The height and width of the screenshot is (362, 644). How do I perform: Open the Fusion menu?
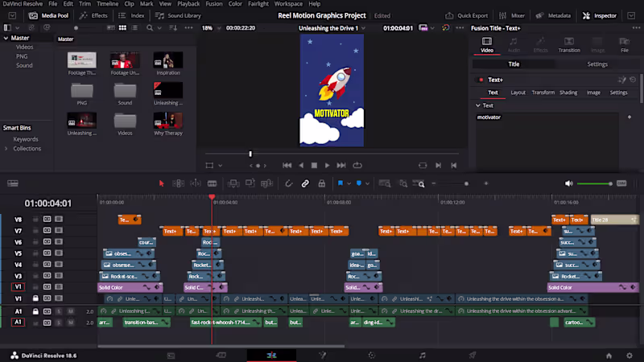[x=214, y=4]
